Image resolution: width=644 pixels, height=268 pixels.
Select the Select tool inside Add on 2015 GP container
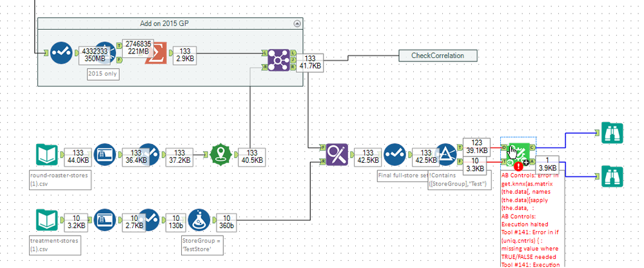coord(61,53)
